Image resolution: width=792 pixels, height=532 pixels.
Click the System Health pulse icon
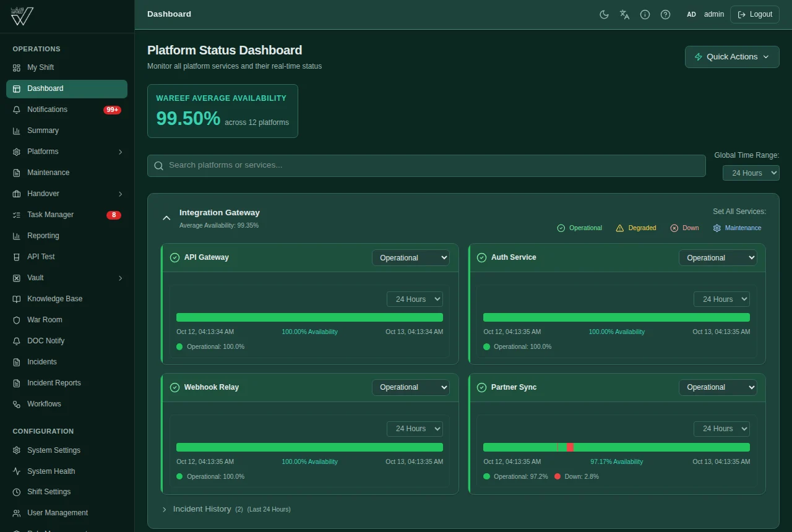point(17,471)
